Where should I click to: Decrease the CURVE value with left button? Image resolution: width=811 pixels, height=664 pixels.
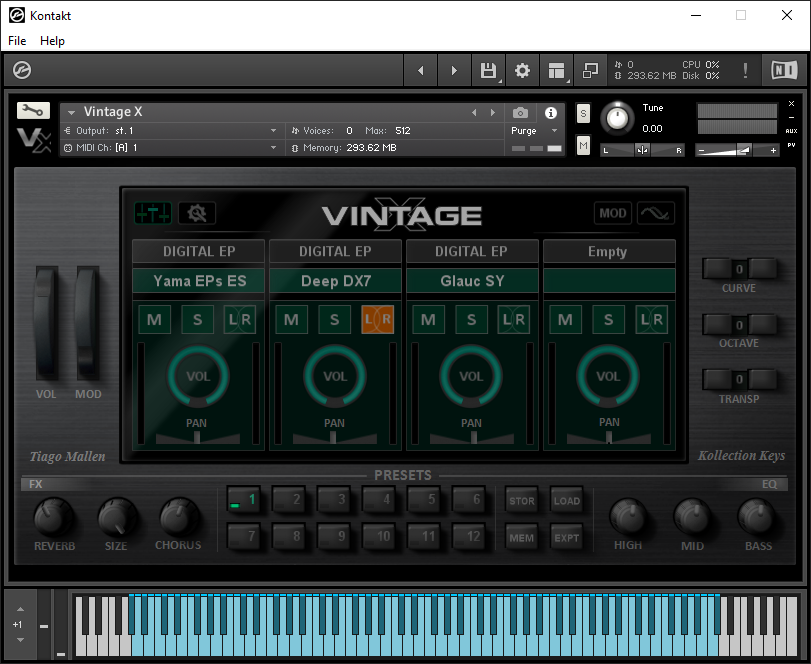(x=716, y=268)
